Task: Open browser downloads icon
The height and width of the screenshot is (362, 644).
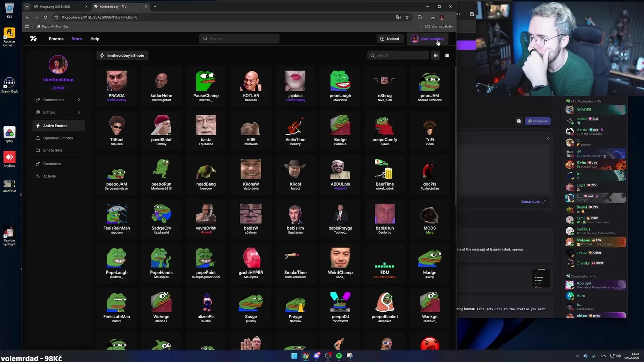Action: click(x=433, y=17)
